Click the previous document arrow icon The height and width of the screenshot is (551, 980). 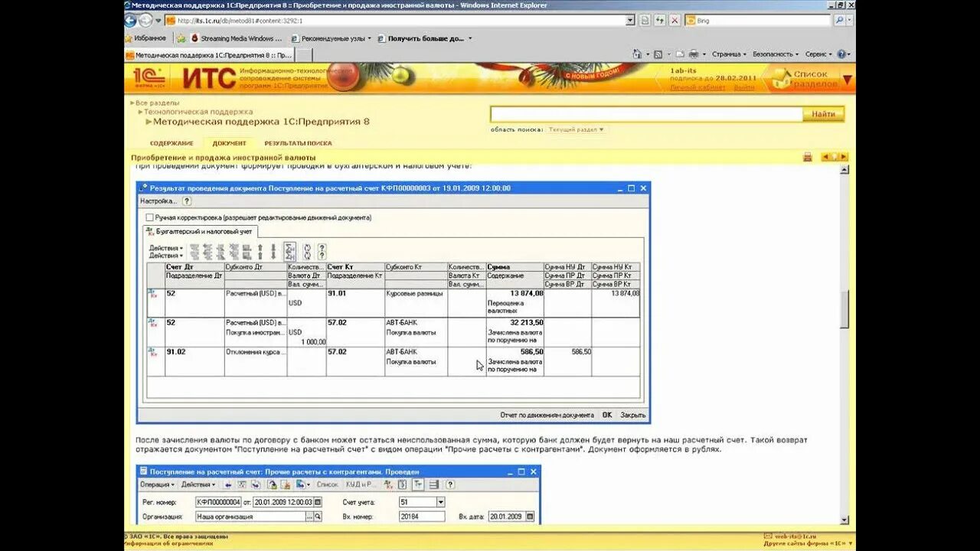tap(825, 157)
